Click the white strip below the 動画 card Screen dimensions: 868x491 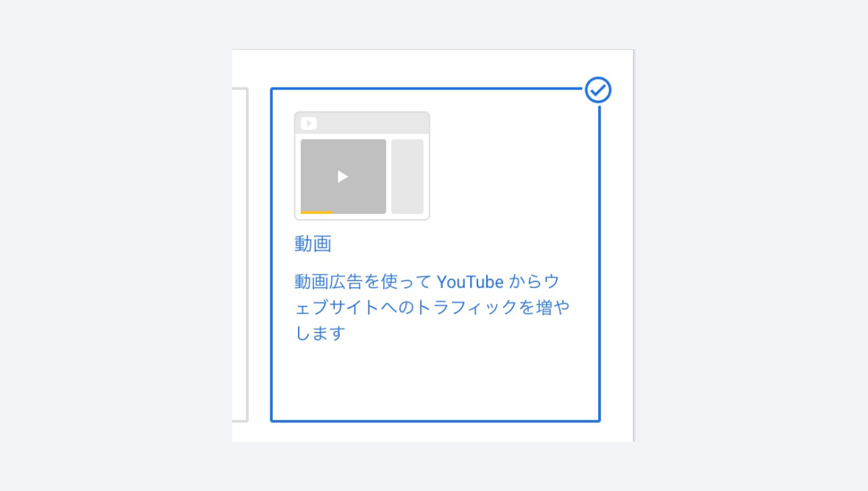pos(432,432)
